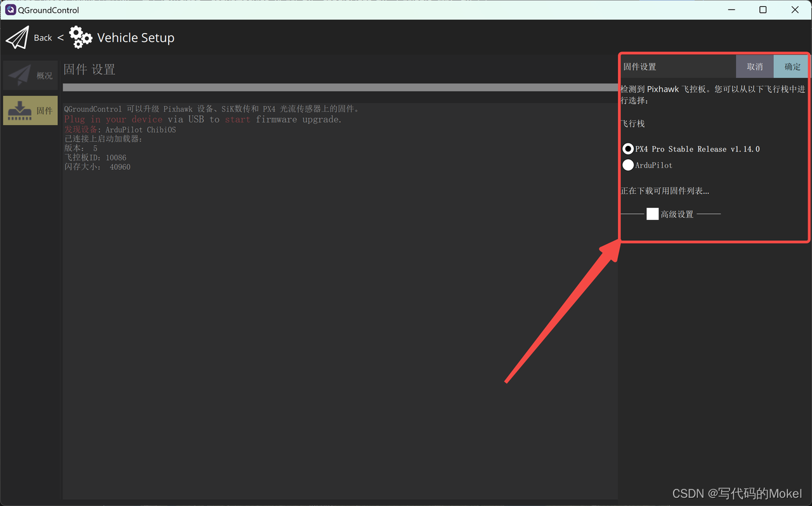This screenshot has width=812, height=506.
Task: Click the Back label in header
Action: coord(43,38)
